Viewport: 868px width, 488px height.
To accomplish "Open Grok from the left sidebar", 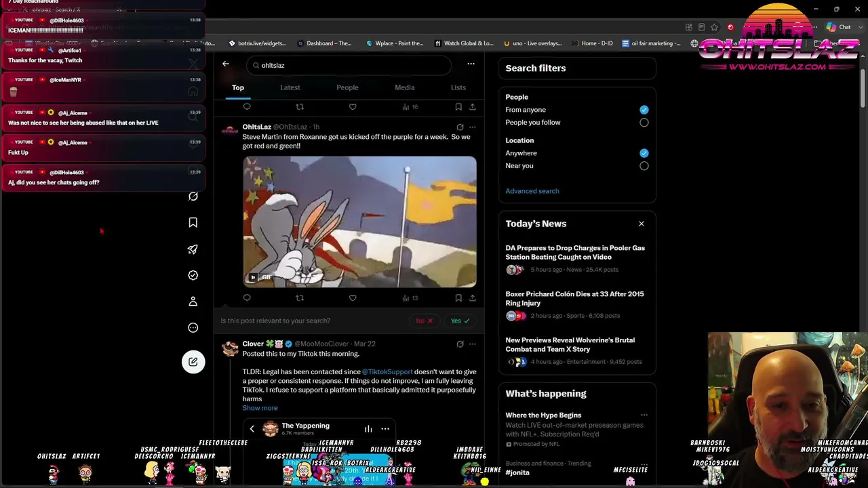I will (x=193, y=197).
